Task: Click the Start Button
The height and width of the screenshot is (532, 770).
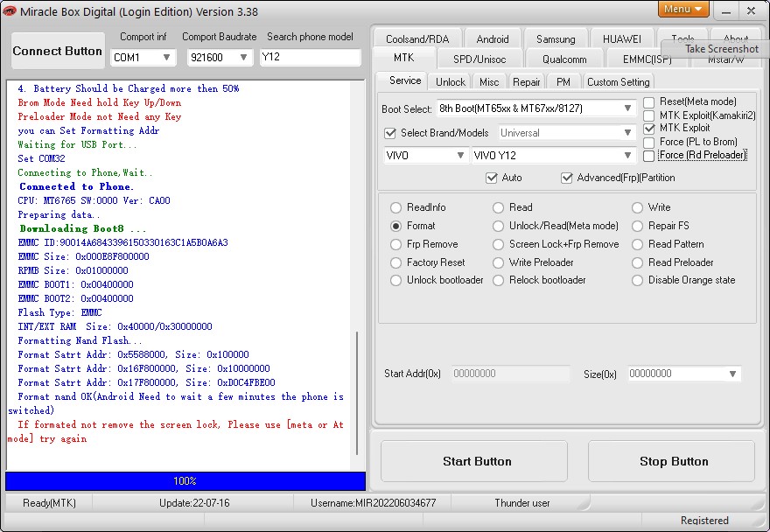Action: (474, 461)
